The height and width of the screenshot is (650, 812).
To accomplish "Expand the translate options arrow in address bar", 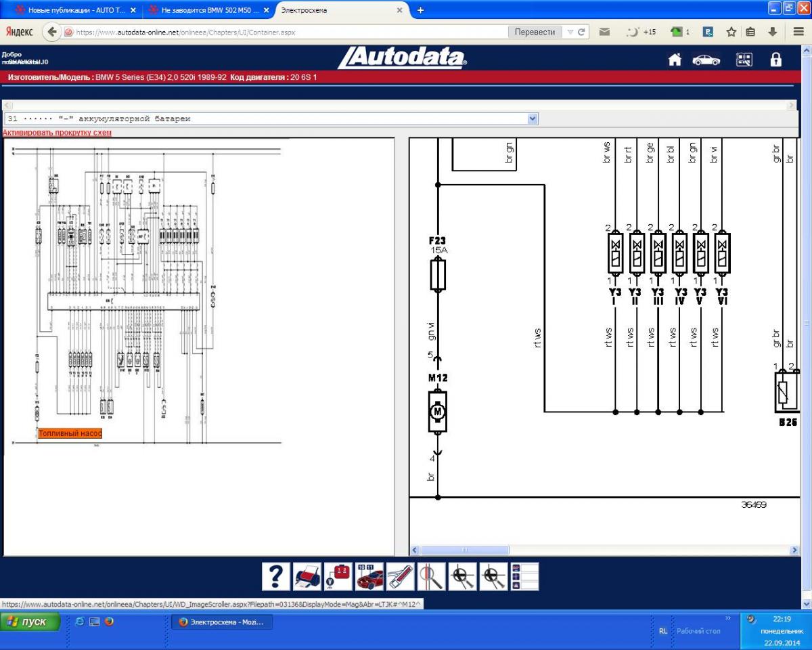I will (570, 32).
